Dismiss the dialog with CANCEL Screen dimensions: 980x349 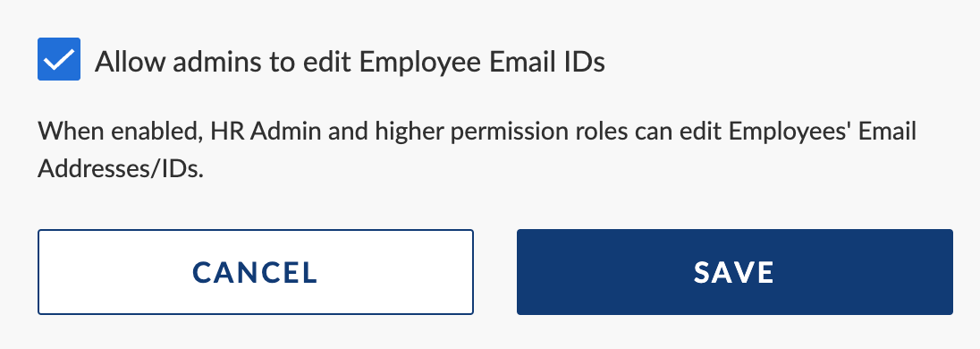click(256, 272)
